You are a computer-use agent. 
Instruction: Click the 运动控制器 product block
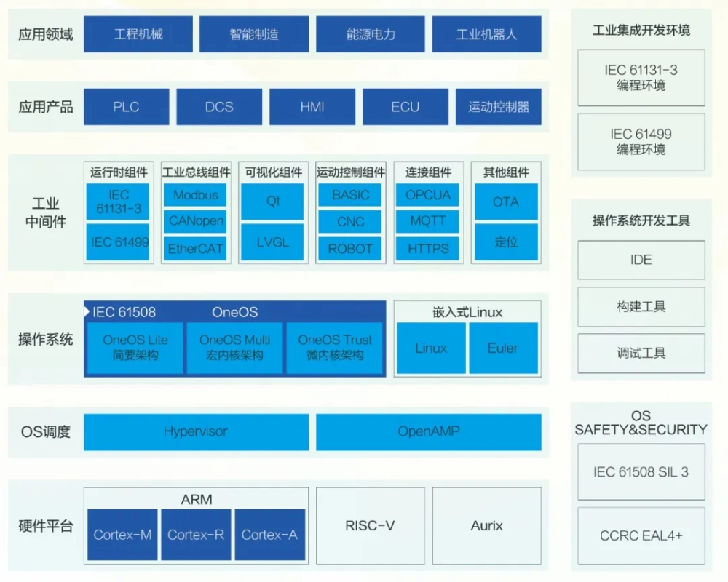499,107
